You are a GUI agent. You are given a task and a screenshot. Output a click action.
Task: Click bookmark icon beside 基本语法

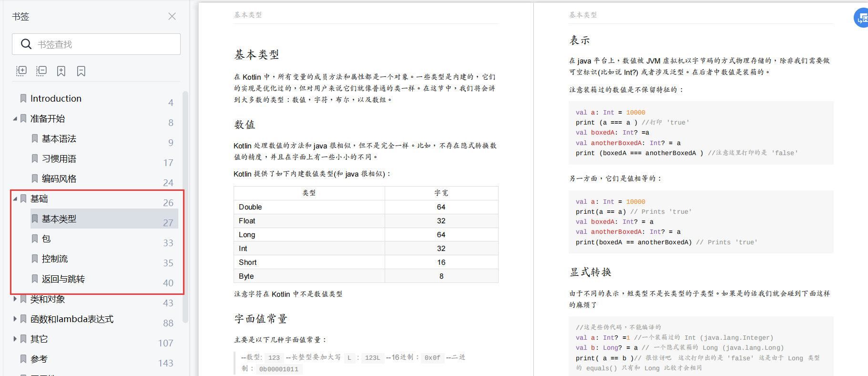[x=35, y=138]
